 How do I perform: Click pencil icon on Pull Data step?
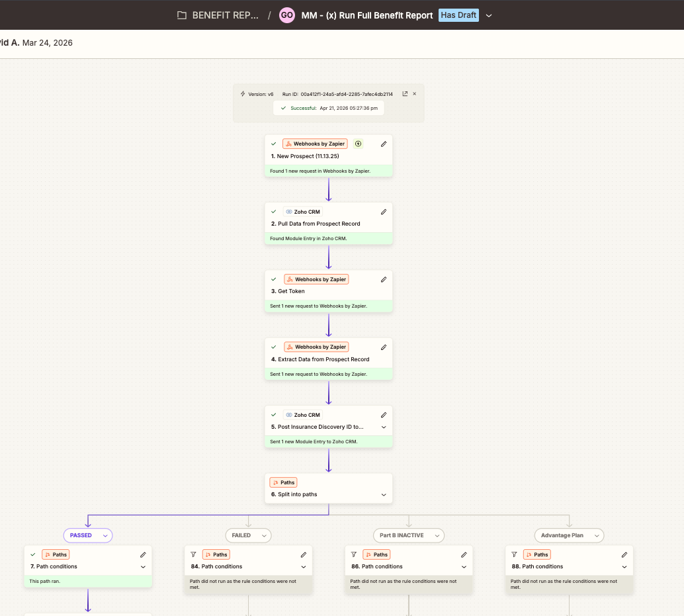click(384, 212)
